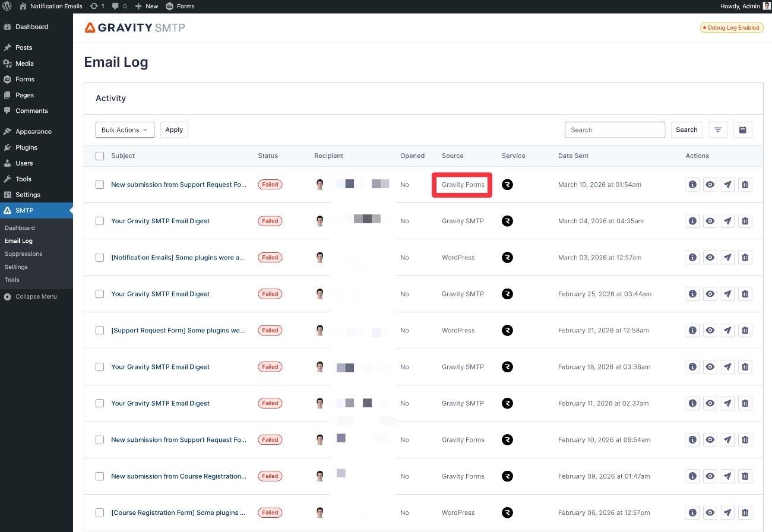The height and width of the screenshot is (532, 772).
Task: Open [Notification Emails] Some plugins email subject
Action: (178, 258)
